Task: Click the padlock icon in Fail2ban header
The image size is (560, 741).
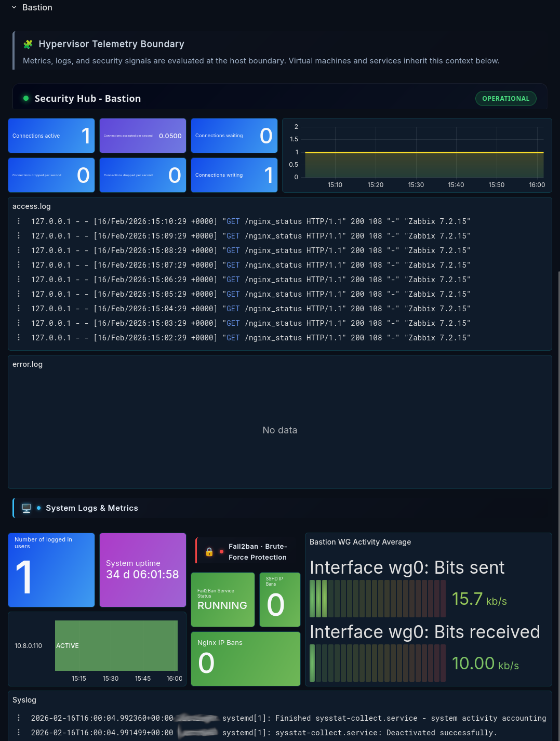Action: click(x=209, y=552)
